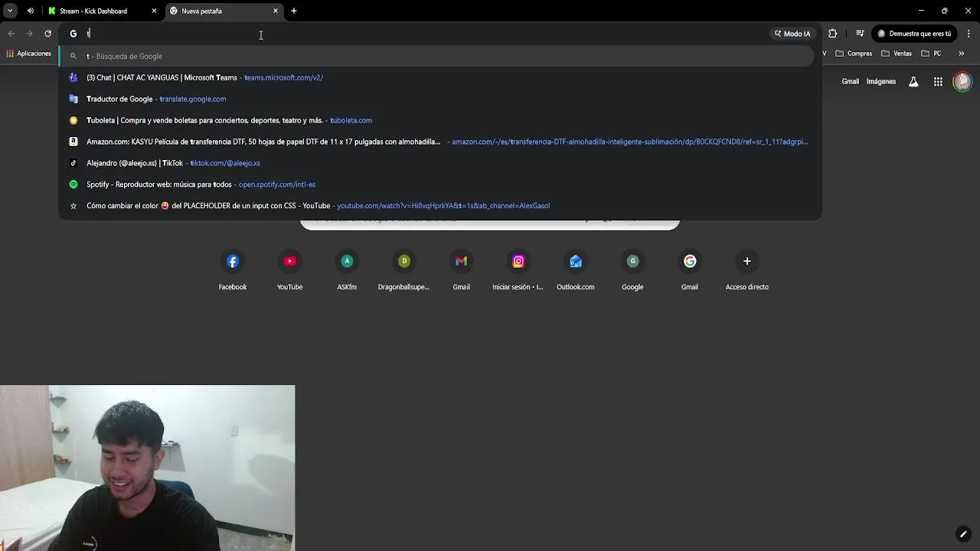The width and height of the screenshot is (980, 551).
Task: Open the Aplicaciones bookmarks shortcut
Action: pos(28,54)
